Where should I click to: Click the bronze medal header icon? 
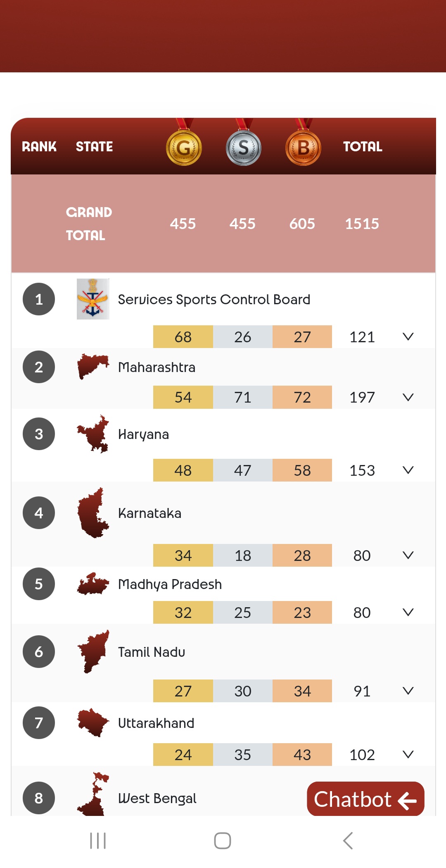(303, 148)
